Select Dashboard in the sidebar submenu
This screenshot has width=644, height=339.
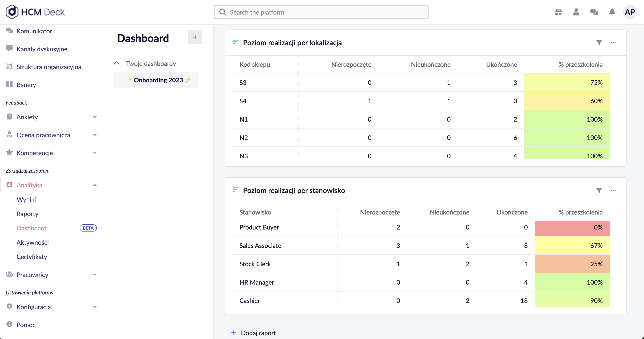(x=31, y=228)
